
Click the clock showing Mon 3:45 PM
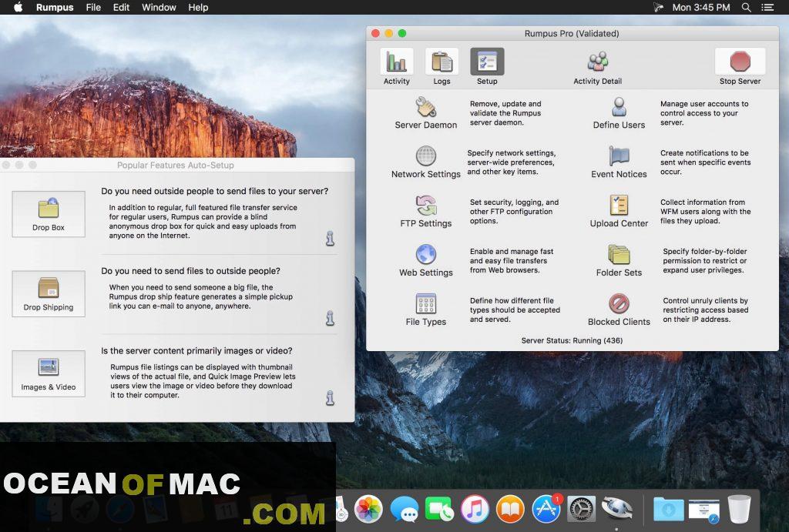tap(701, 8)
